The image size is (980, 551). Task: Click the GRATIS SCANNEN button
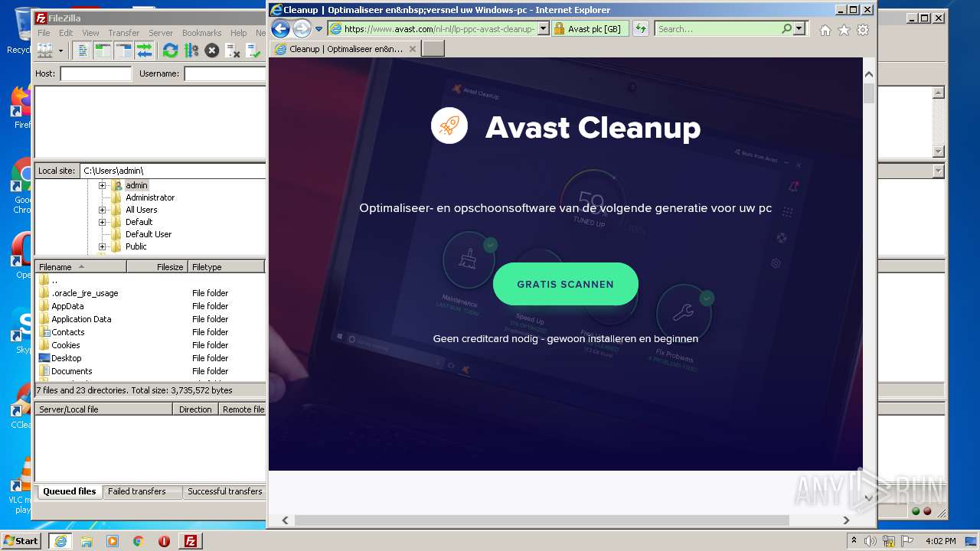tap(566, 284)
